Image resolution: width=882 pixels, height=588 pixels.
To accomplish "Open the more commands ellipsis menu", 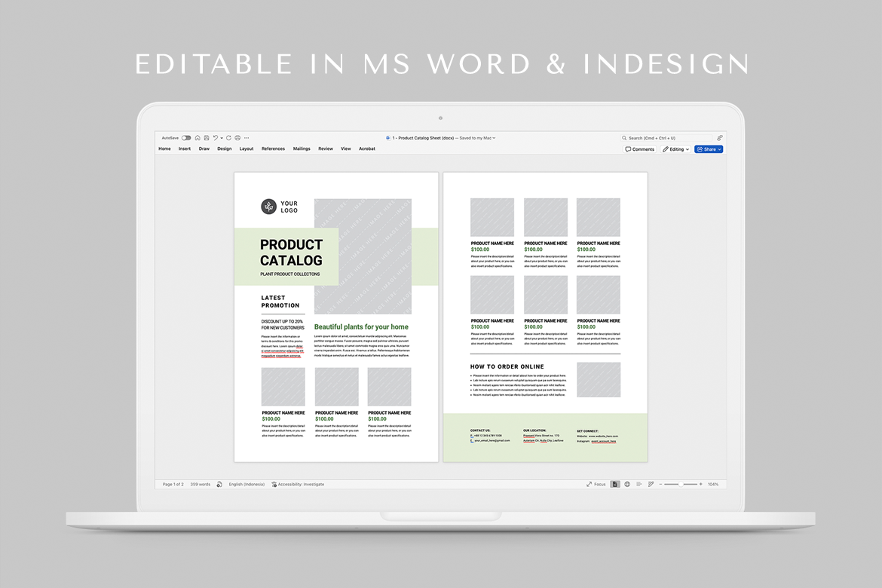I will pyautogui.click(x=247, y=138).
